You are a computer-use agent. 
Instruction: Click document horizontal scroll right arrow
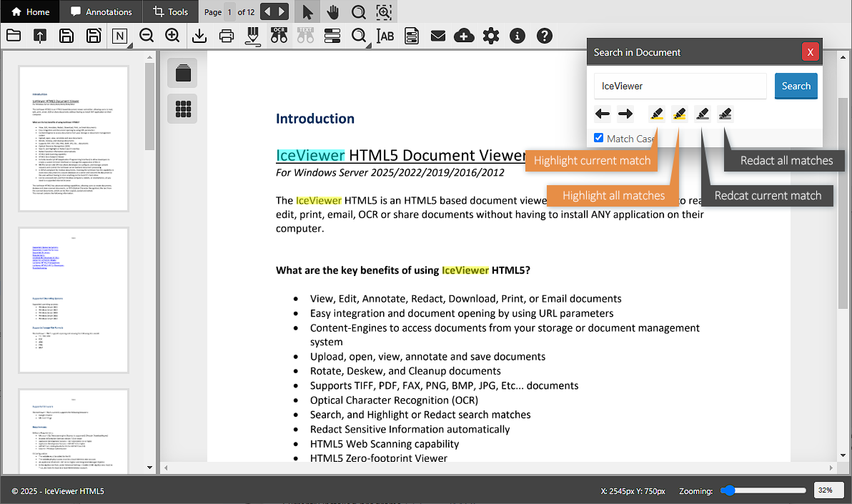click(831, 468)
